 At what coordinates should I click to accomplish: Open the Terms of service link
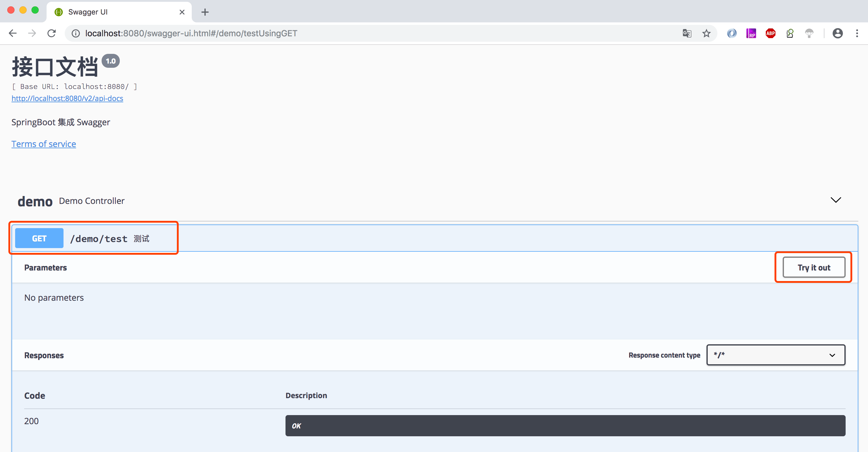pyautogui.click(x=44, y=144)
